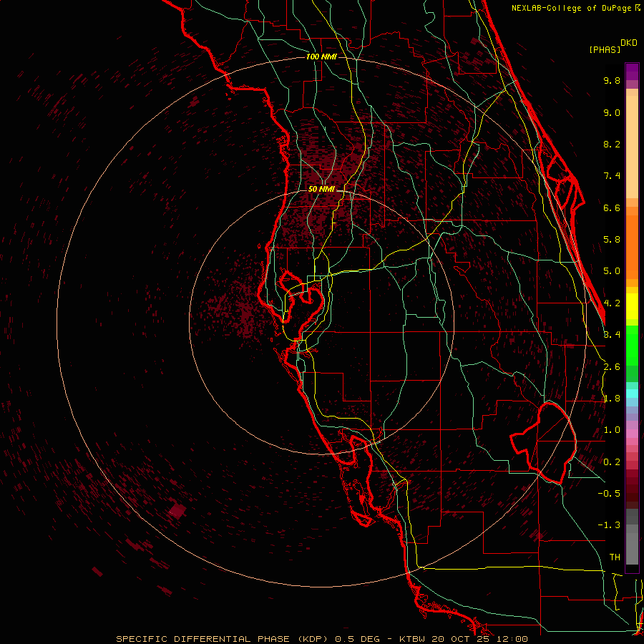Click the 100 NMI range ring label
The height and width of the screenshot is (644, 644).
321,57
